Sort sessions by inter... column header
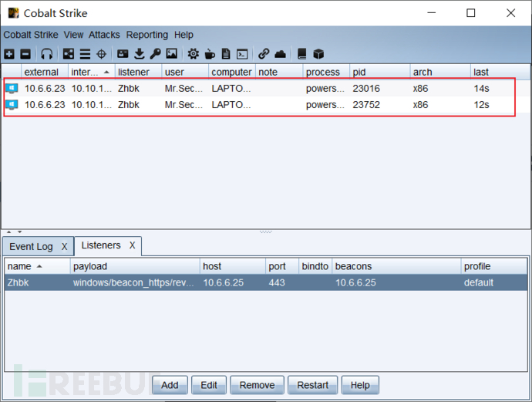The height and width of the screenshot is (402, 532). [x=91, y=72]
